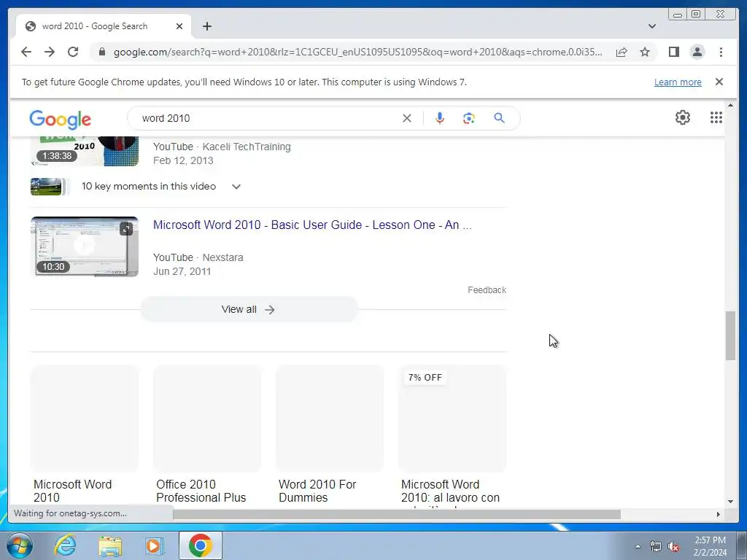Image resolution: width=747 pixels, height=560 pixels.
Task: Click the scroll up arrow
Action: [730, 105]
